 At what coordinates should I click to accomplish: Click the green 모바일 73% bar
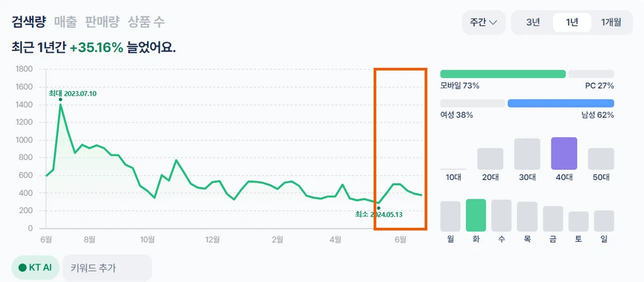pos(502,74)
